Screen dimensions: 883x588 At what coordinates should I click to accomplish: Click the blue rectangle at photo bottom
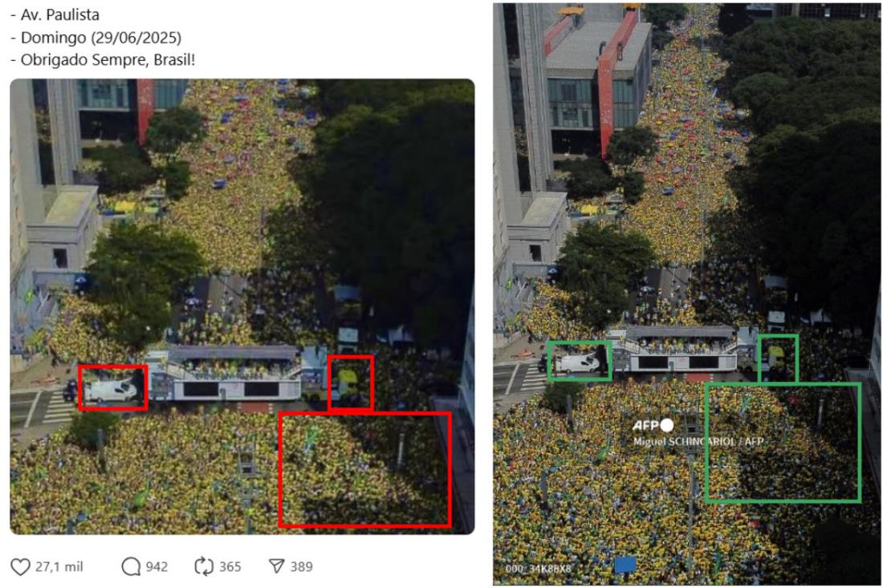(625, 565)
